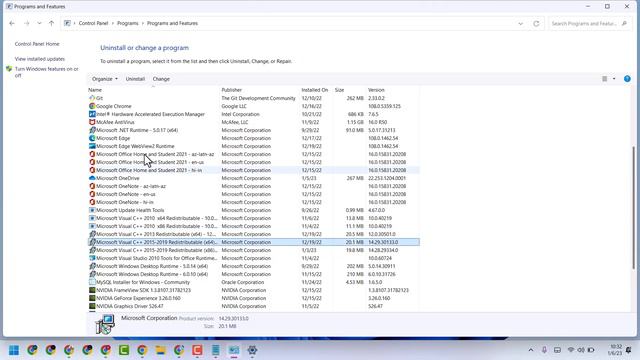Open File Explorer from the taskbar
640x360 pixels.
pyautogui.click(x=160, y=350)
